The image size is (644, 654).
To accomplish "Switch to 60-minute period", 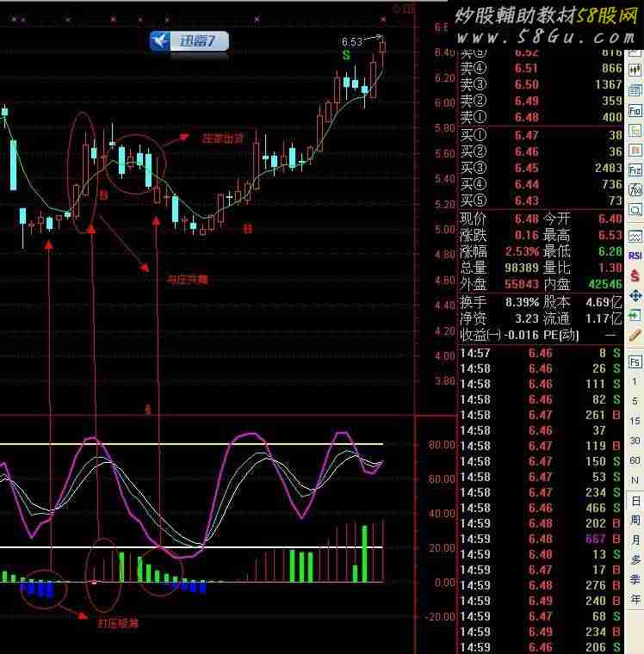I will (635, 460).
